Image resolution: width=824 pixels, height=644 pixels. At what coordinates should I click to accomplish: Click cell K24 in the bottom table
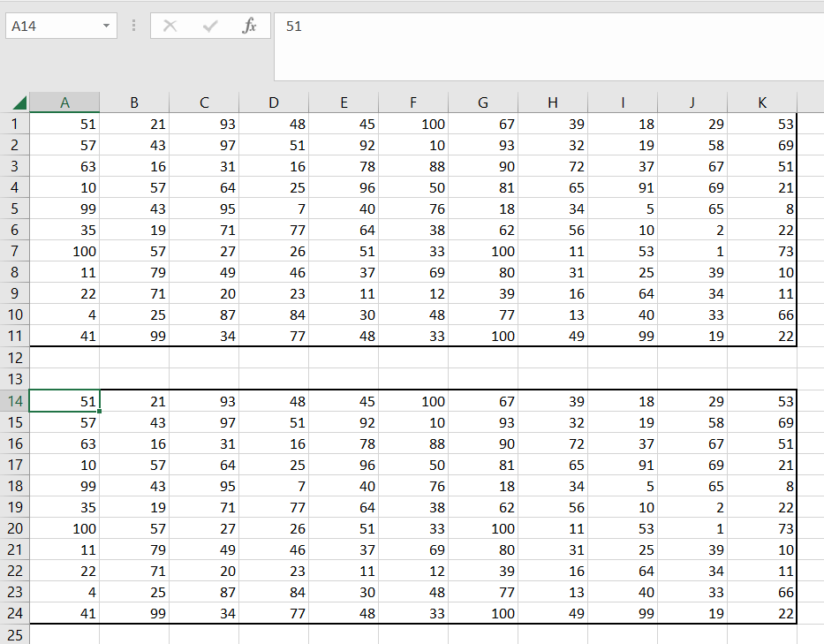762,613
